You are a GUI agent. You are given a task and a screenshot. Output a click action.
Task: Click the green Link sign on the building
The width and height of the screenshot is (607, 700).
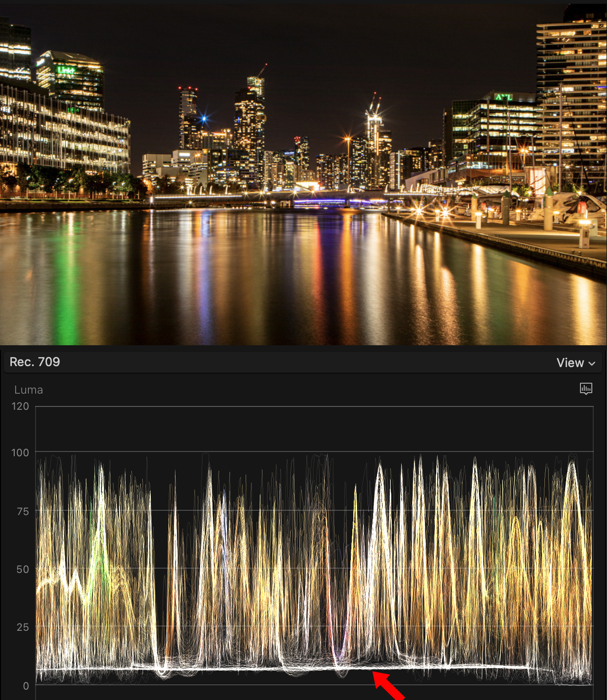coord(66,70)
